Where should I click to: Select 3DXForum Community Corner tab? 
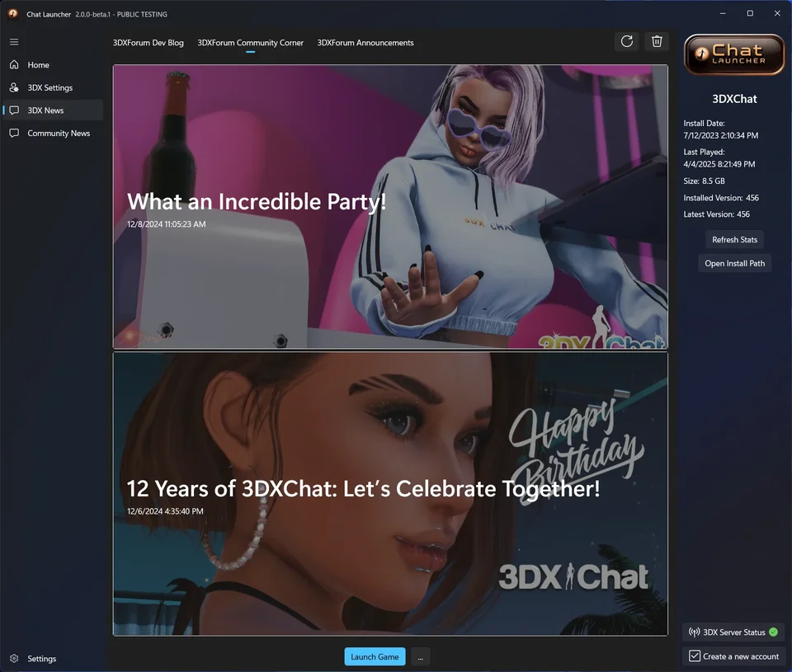coord(250,43)
